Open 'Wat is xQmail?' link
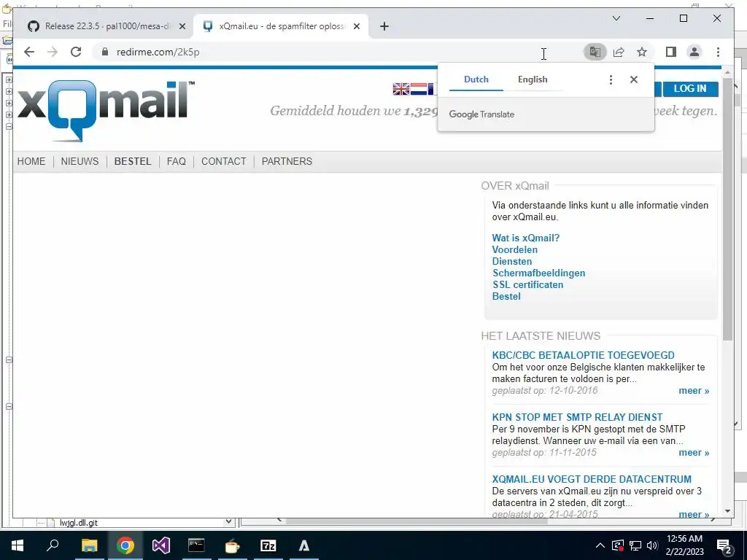 point(525,238)
